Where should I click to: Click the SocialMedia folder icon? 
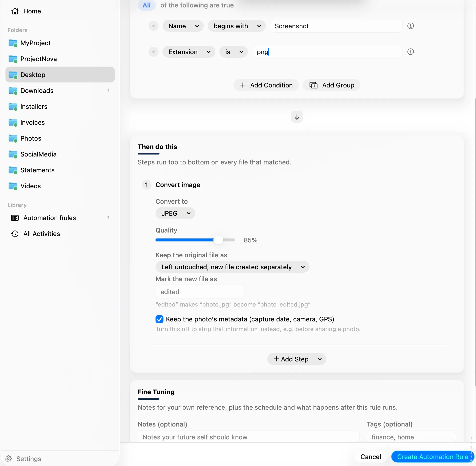pyautogui.click(x=13, y=154)
